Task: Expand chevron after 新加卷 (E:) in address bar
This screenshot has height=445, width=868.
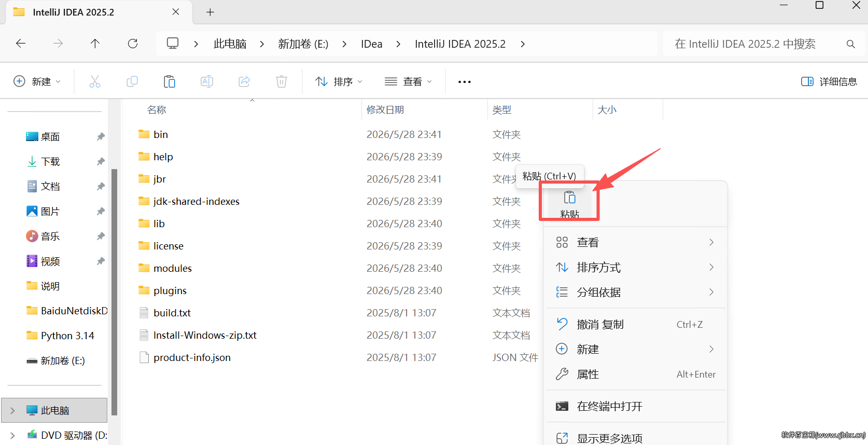Action: coord(344,44)
